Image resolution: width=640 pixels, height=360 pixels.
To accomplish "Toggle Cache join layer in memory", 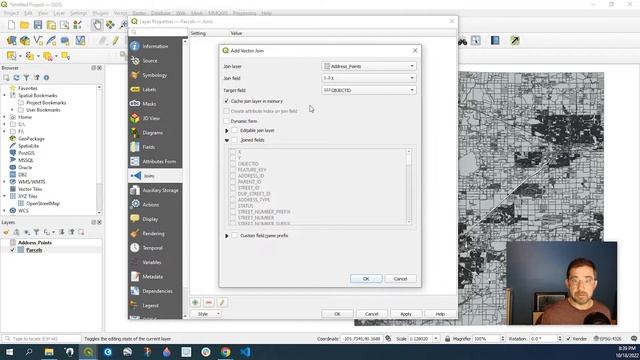I will click(x=227, y=101).
